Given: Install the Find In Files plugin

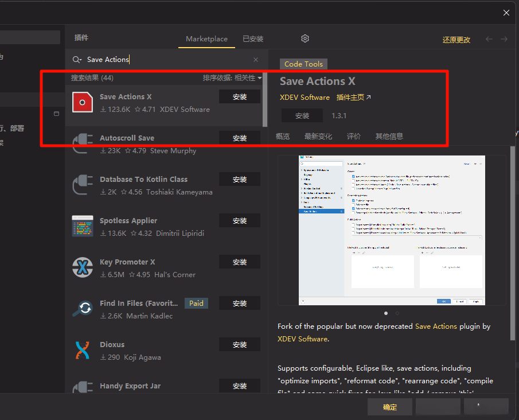Looking at the screenshot, I should [240, 303].
